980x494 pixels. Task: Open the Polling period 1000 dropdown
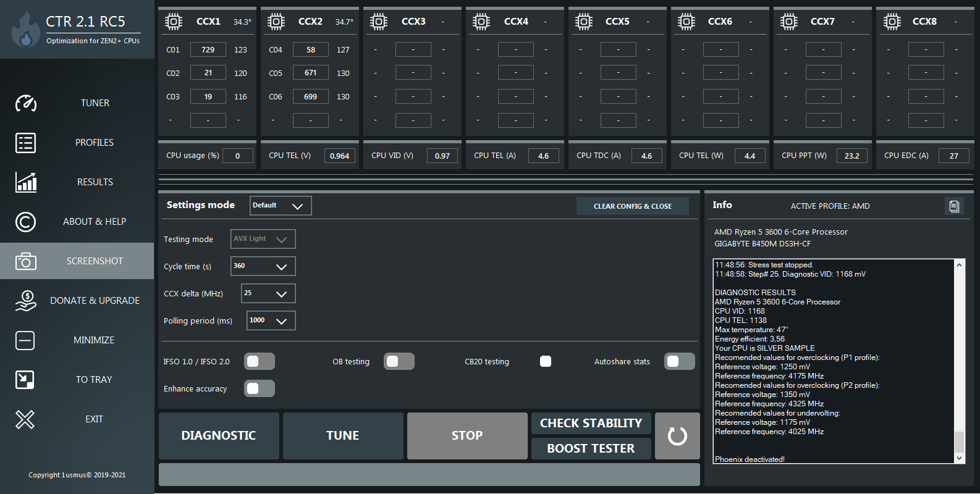[x=271, y=320]
